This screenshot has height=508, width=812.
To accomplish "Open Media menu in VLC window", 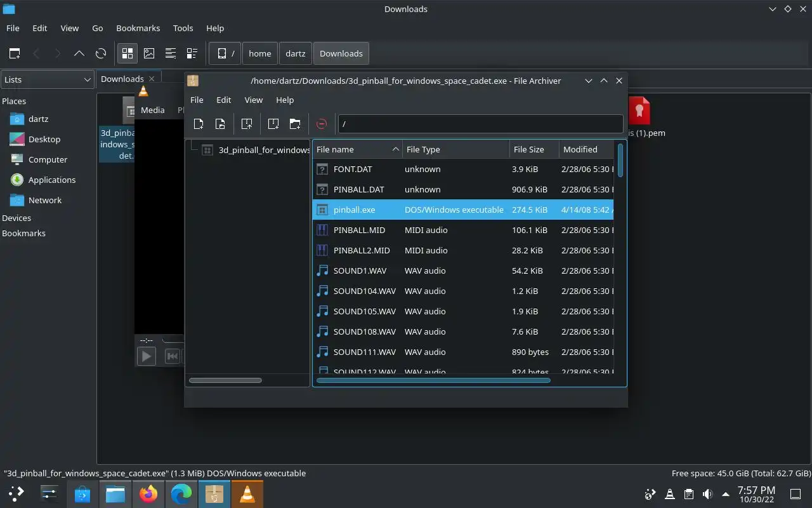I will (152, 110).
